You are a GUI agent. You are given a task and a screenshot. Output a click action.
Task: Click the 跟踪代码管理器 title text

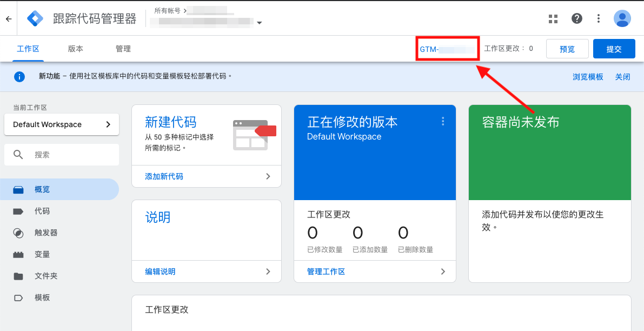(95, 18)
